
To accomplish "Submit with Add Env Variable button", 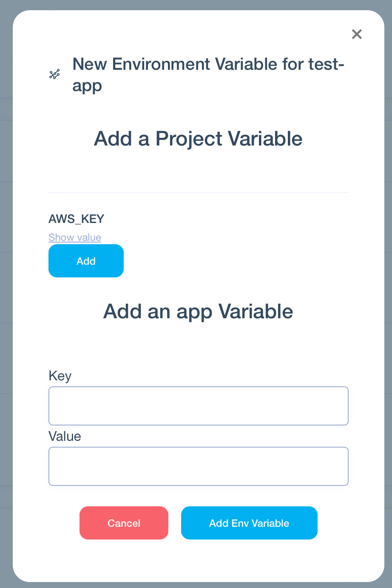I will [x=249, y=523].
